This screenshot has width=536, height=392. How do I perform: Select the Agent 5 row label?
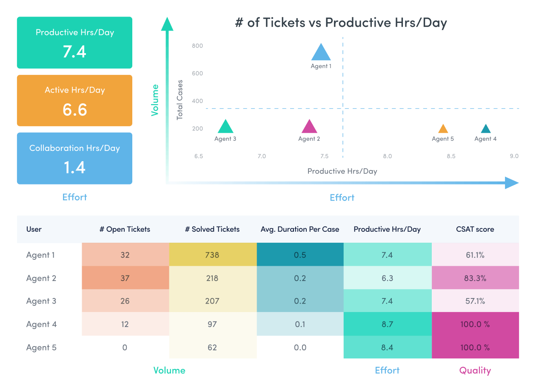tap(41, 347)
